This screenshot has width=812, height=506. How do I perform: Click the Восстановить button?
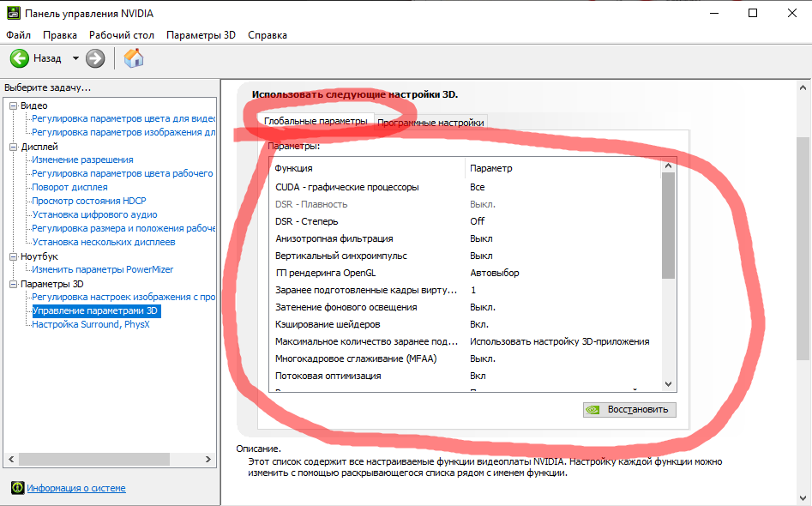click(629, 410)
